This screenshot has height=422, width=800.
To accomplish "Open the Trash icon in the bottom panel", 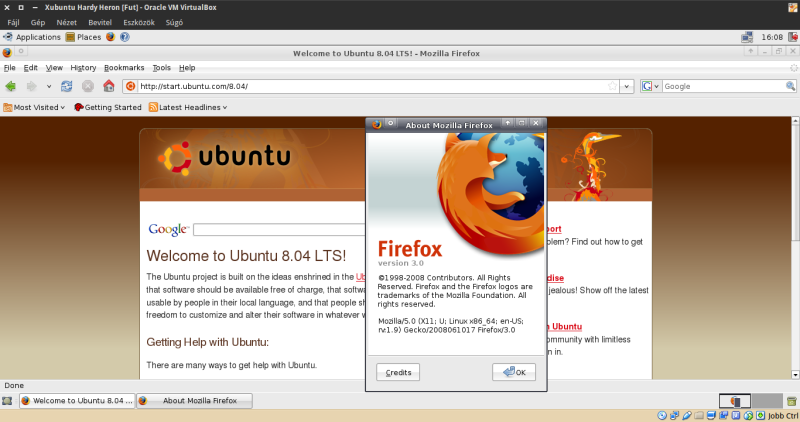I will pos(791,401).
